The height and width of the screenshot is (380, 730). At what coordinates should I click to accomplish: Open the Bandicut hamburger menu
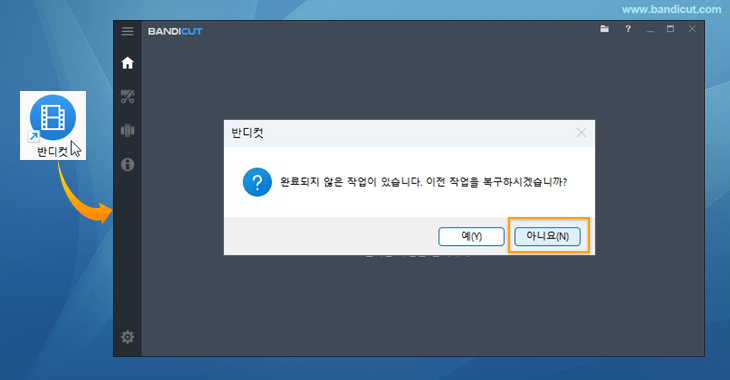point(128,31)
